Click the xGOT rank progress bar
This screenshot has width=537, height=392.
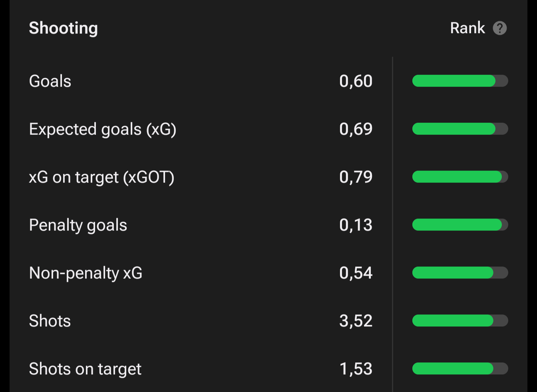pyautogui.click(x=460, y=177)
